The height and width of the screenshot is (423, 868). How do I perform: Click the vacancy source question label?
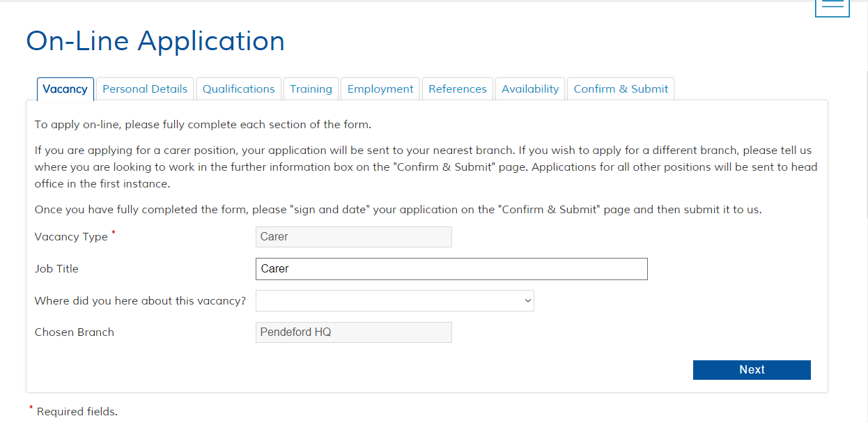[140, 301]
